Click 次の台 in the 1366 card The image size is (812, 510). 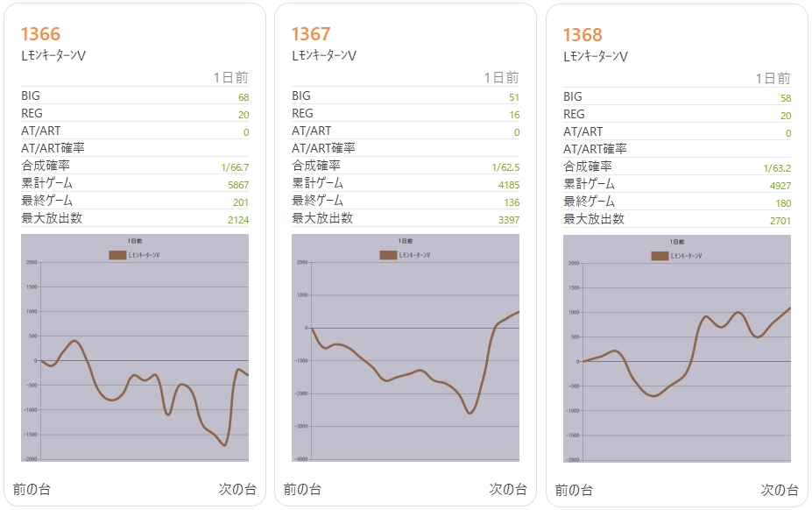click(x=237, y=489)
